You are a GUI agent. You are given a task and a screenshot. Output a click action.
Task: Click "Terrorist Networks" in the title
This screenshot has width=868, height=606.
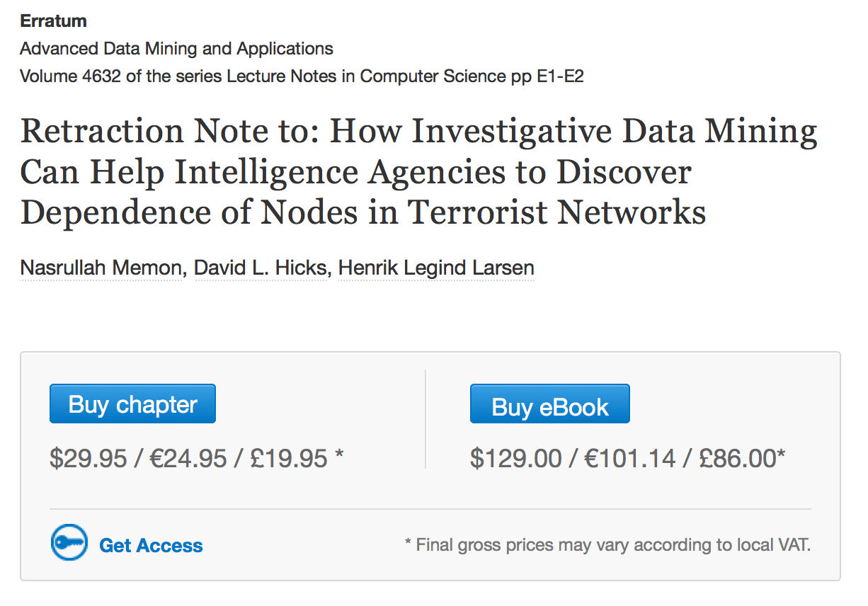pos(557,212)
